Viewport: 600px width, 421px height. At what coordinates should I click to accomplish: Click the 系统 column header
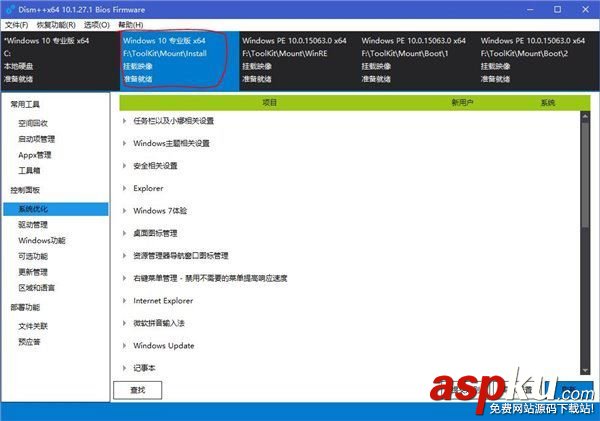pyautogui.click(x=548, y=103)
